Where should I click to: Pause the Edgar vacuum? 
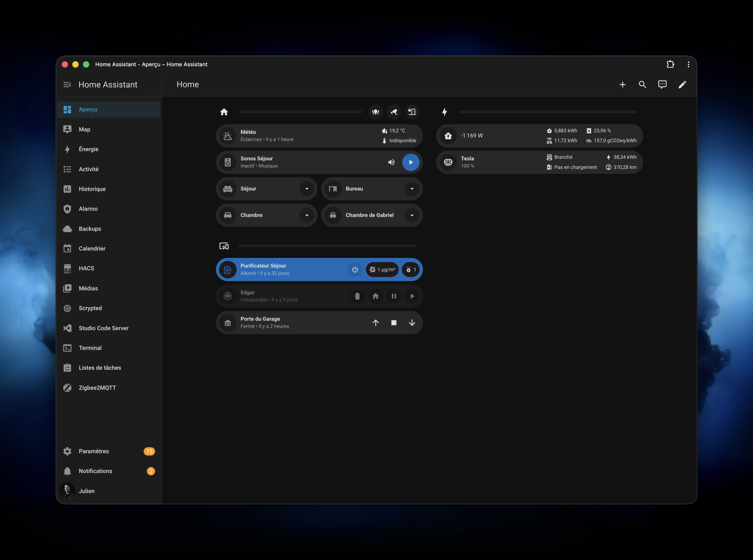click(394, 296)
